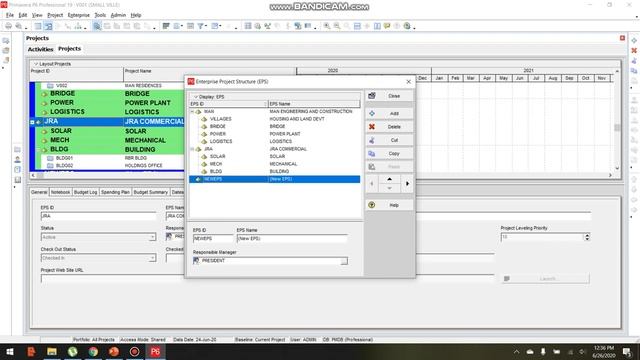The height and width of the screenshot is (360, 640).
Task: Click Help button in EPS dialog
Action: [389, 205]
